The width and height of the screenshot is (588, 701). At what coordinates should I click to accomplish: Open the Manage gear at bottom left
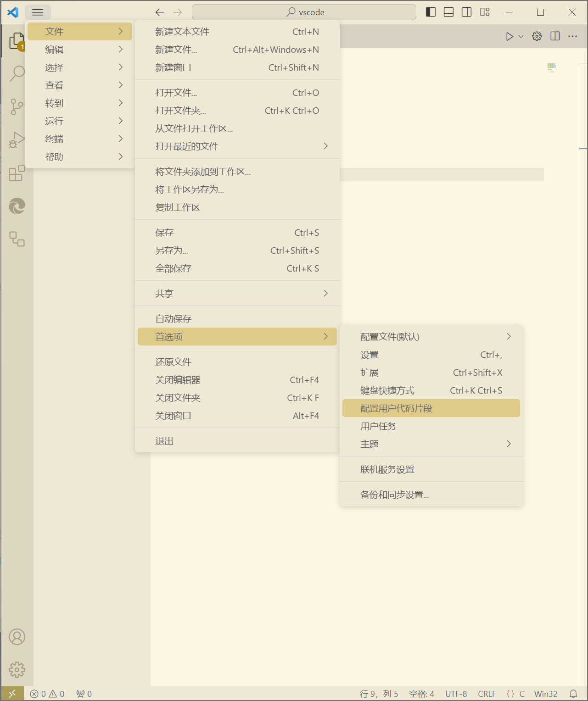(17, 669)
